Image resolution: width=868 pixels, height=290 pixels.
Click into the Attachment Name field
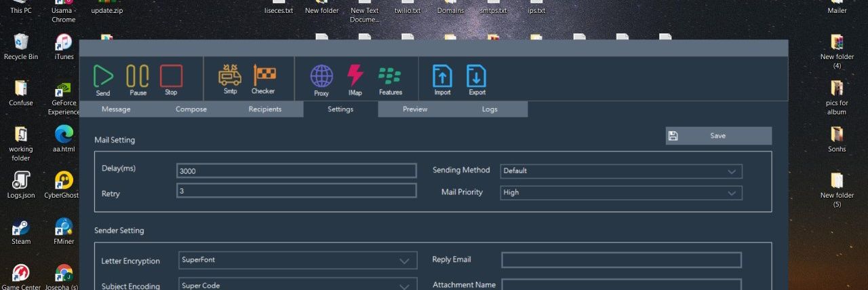click(621, 285)
